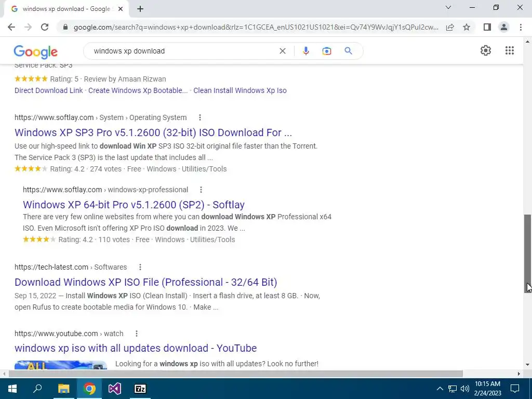Clear the search box with X
Viewport: 532px width, 399px height.
(282, 51)
